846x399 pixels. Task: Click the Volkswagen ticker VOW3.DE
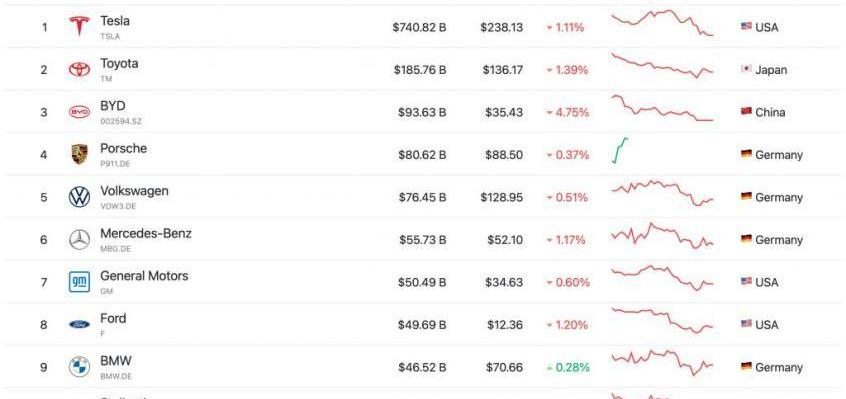118,207
